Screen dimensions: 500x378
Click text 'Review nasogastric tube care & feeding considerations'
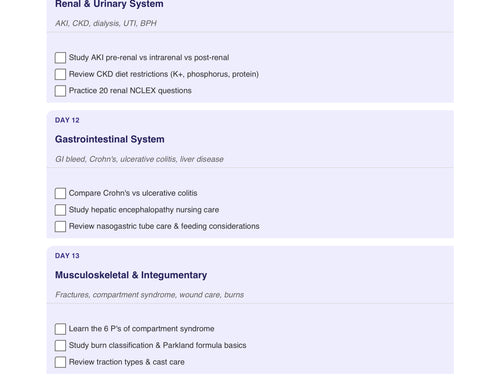(164, 226)
